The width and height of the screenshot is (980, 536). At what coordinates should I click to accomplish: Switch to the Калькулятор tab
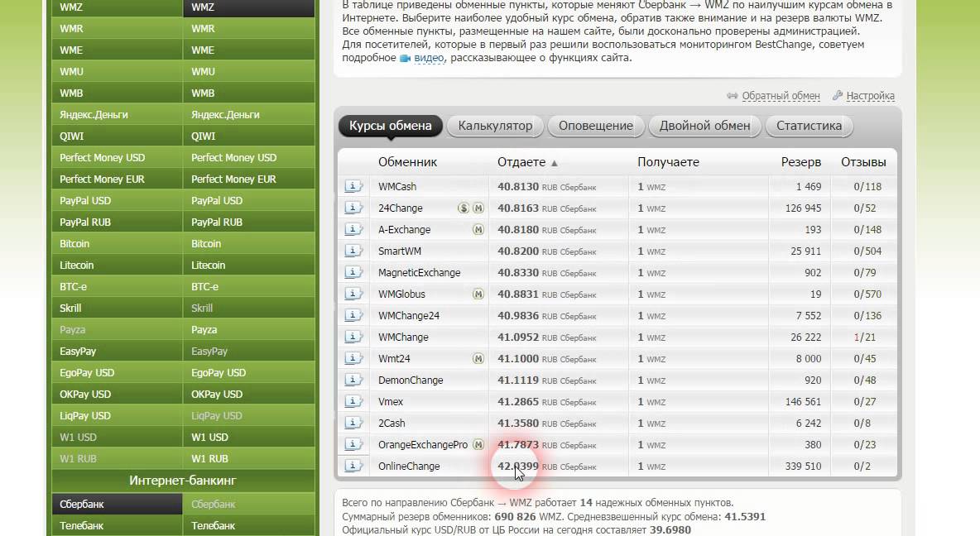[495, 126]
